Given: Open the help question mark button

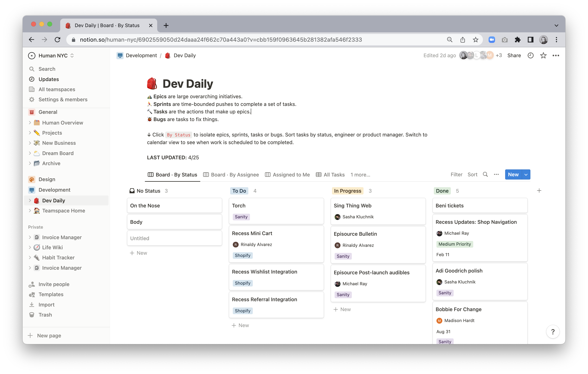Looking at the screenshot, I should (x=553, y=332).
